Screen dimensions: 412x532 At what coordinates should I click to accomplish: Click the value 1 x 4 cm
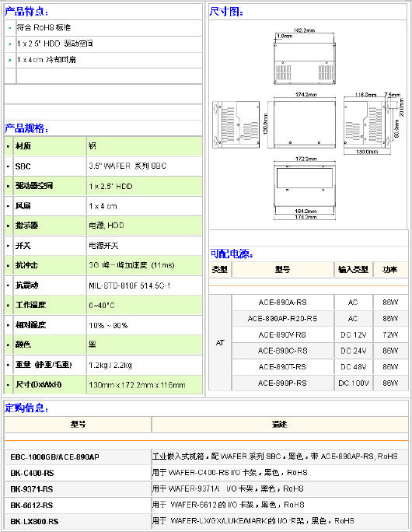pos(103,206)
